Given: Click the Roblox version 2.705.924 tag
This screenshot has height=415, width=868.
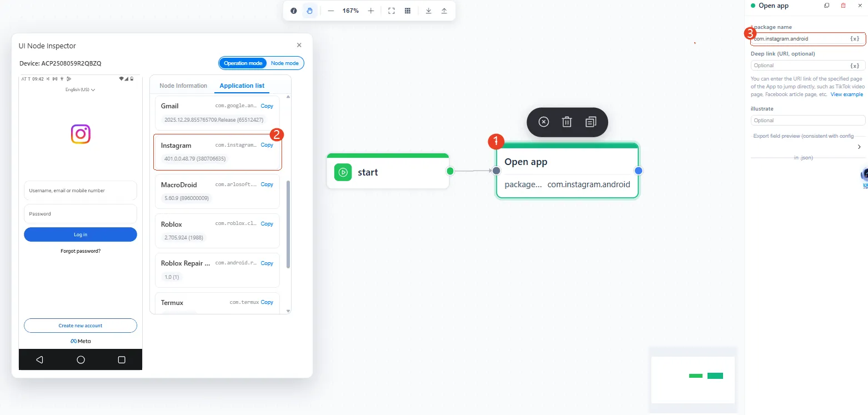Looking at the screenshot, I should click(184, 238).
